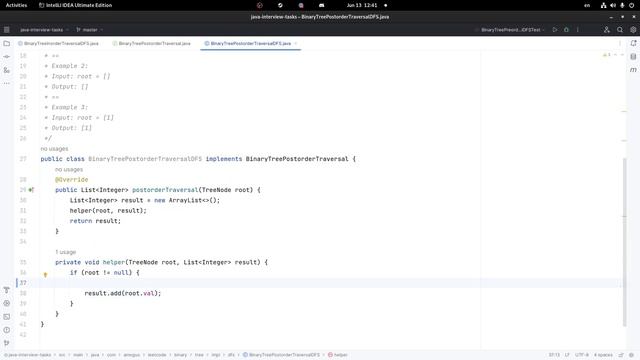Change LF line separator
The height and width of the screenshot is (360, 640).
click(567, 355)
